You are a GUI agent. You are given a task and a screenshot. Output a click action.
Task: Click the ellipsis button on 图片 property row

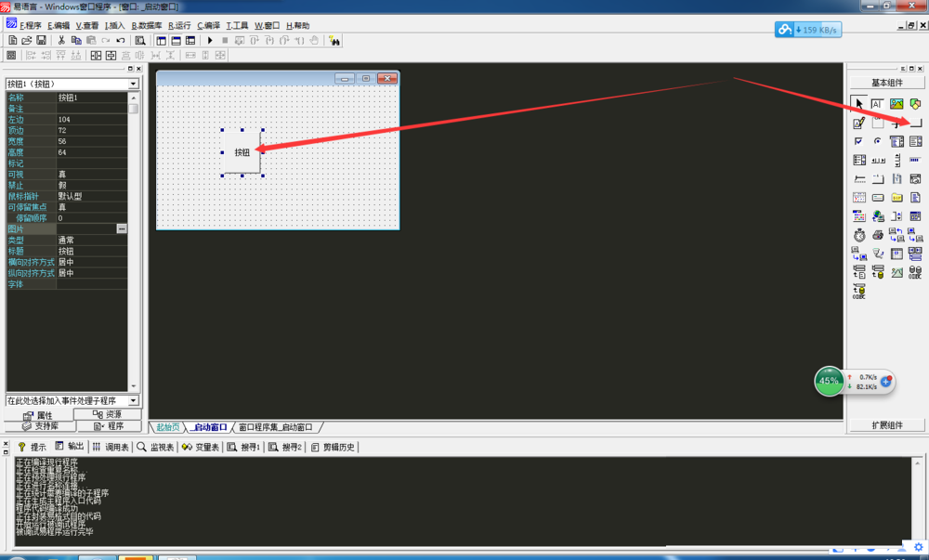122,228
